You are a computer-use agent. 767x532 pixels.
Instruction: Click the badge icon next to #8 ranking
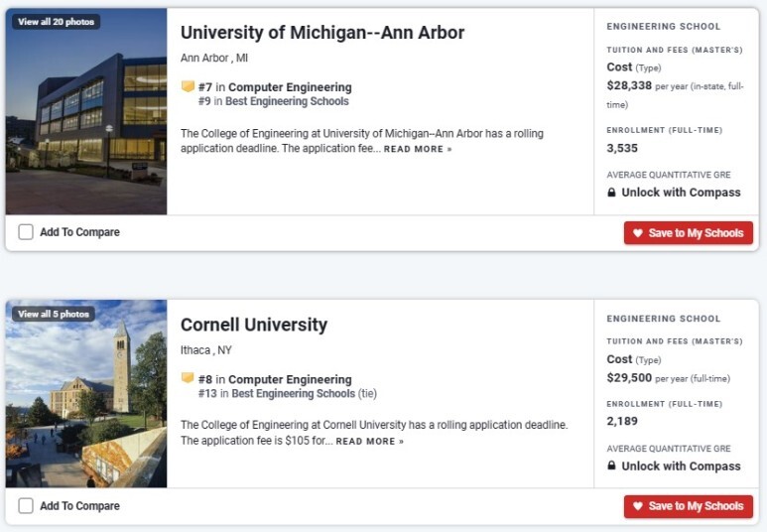(x=188, y=378)
